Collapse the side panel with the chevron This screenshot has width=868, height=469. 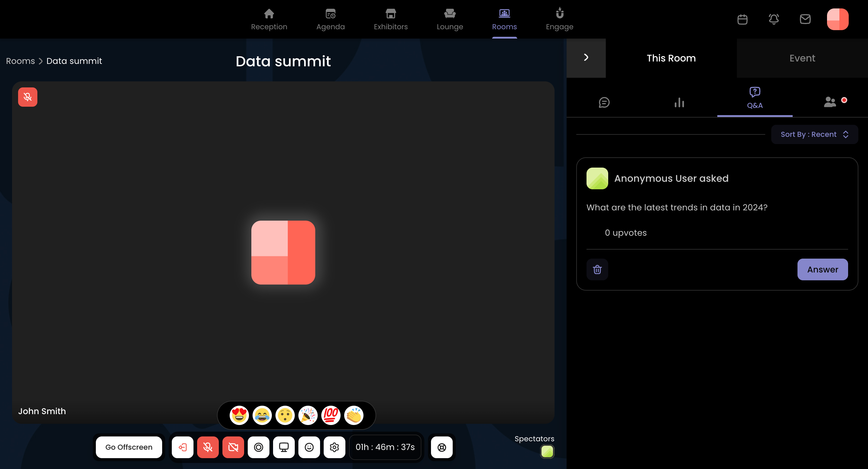pyautogui.click(x=586, y=58)
